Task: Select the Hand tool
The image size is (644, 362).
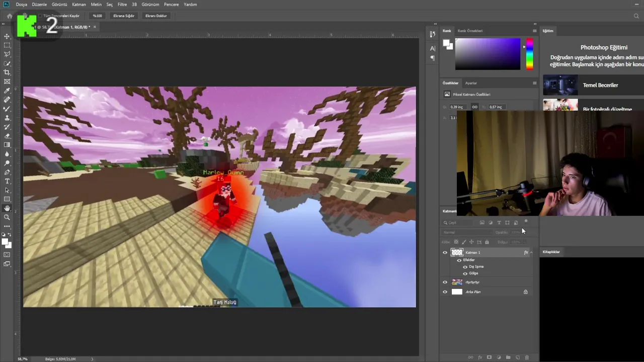Action: [7, 208]
